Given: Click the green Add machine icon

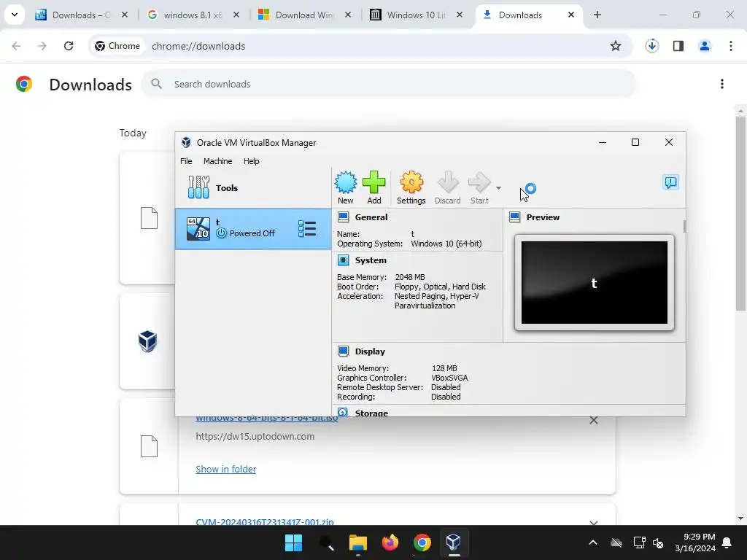Looking at the screenshot, I should click(374, 187).
